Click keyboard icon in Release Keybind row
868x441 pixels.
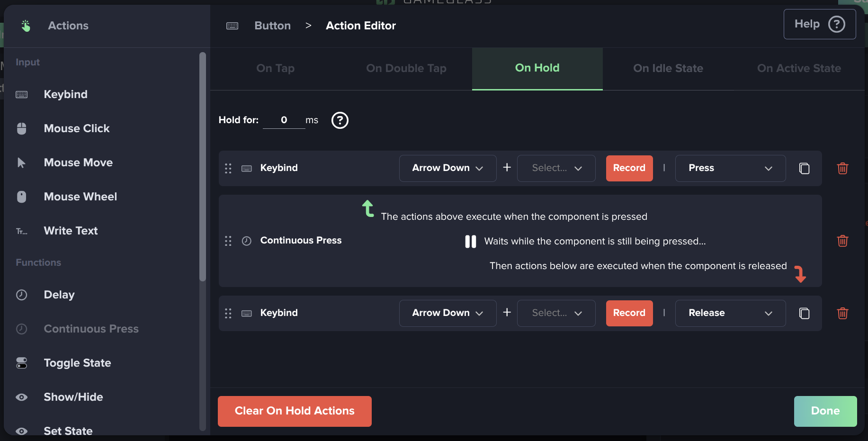coord(246,313)
